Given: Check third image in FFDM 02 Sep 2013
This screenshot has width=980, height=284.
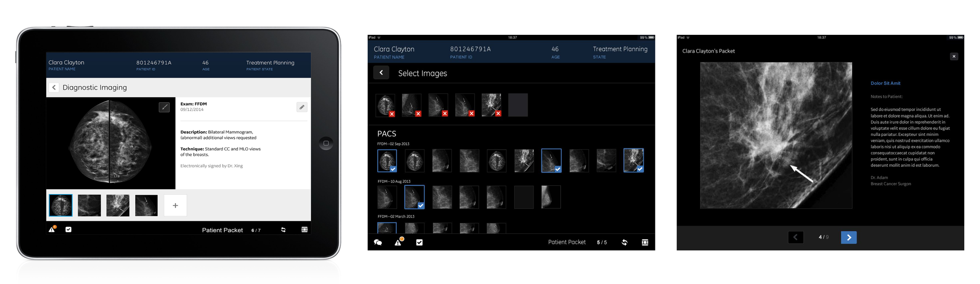Looking at the screenshot, I should pos(442,161).
